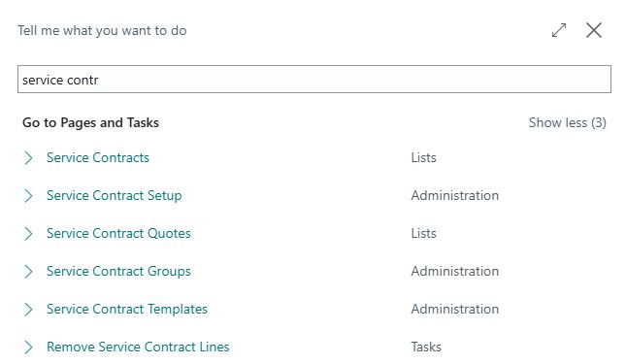The height and width of the screenshot is (364, 626).
Task: Click the Tasks label for Remove Service Contract Lines
Action: point(426,347)
